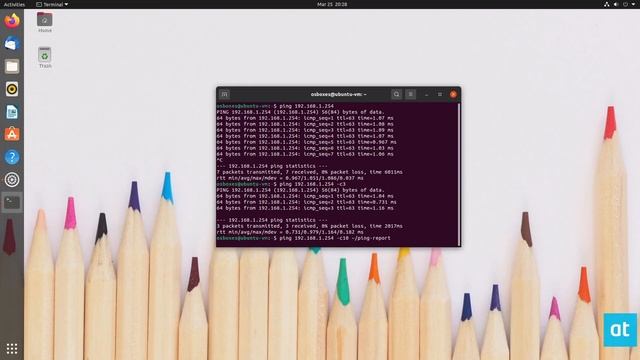Click the '3 packets transmitted' line
This screenshot has height=360, width=640.
coord(309,226)
